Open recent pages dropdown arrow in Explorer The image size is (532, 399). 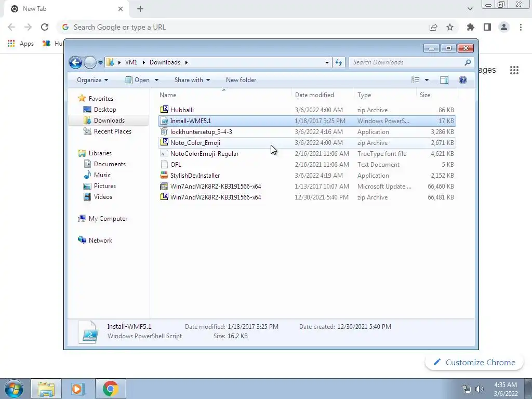[x=100, y=63]
